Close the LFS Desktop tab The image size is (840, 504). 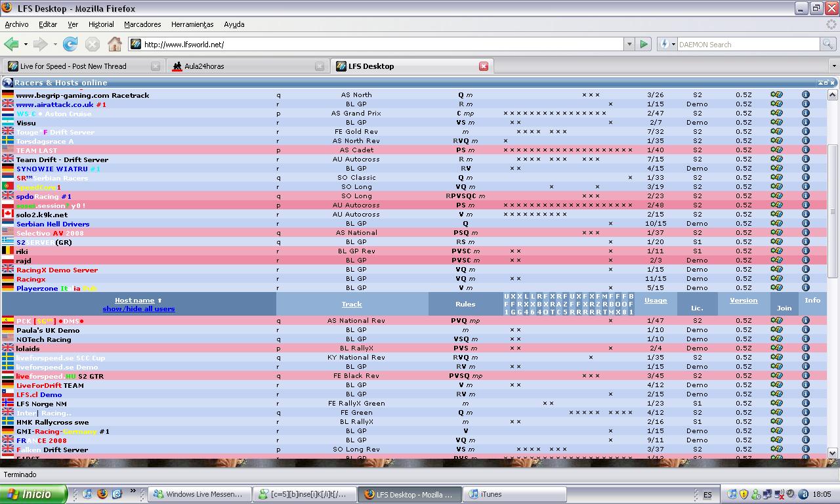point(484,66)
